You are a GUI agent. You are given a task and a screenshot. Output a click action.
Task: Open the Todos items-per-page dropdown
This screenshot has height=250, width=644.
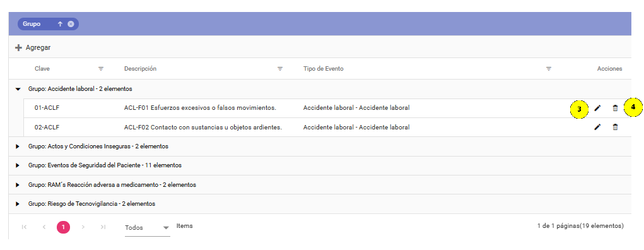pyautogui.click(x=148, y=228)
